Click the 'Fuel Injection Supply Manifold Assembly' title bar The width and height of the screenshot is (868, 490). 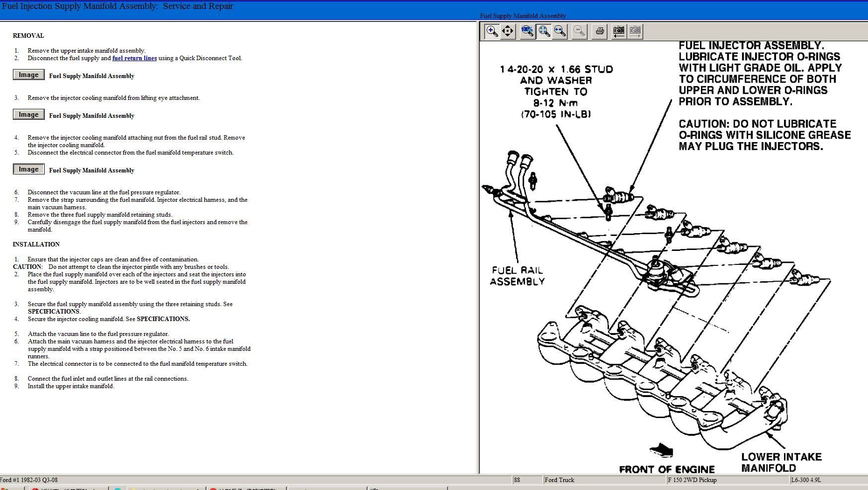pyautogui.click(x=118, y=6)
